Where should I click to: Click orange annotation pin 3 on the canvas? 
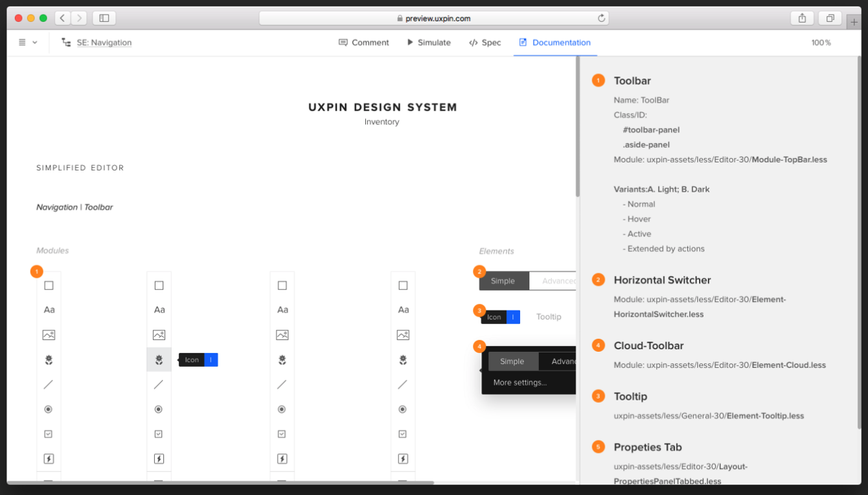point(479,310)
